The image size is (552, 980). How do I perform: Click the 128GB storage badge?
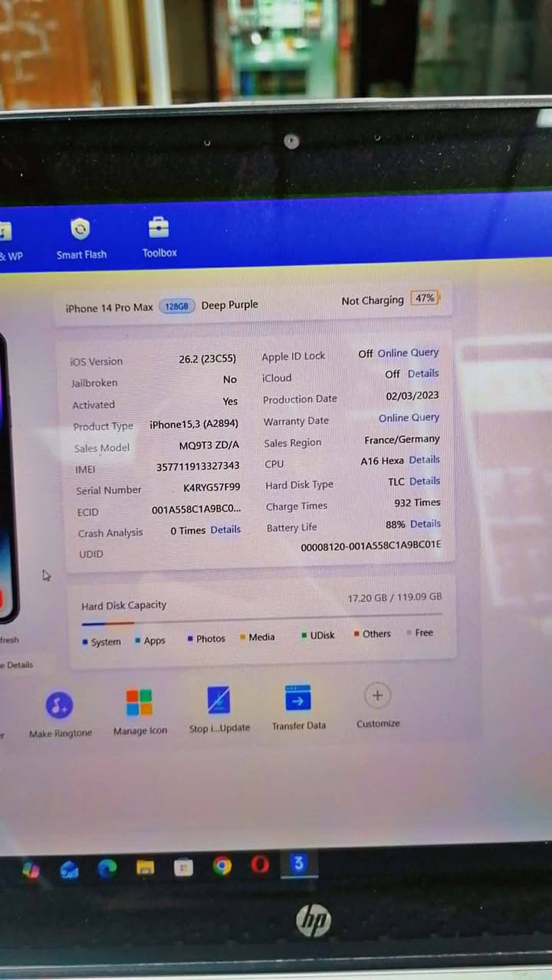pos(176,306)
